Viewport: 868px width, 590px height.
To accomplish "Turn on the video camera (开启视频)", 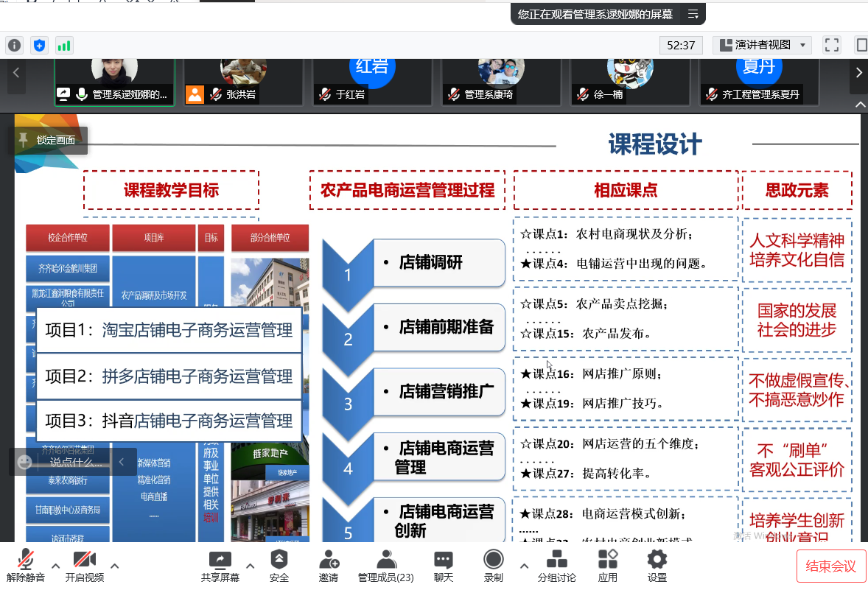I will (x=84, y=566).
